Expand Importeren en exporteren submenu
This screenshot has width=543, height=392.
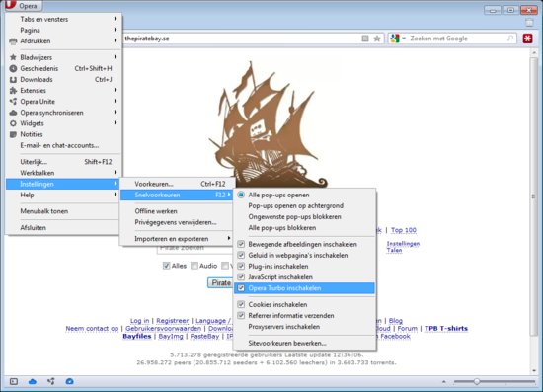(177, 239)
